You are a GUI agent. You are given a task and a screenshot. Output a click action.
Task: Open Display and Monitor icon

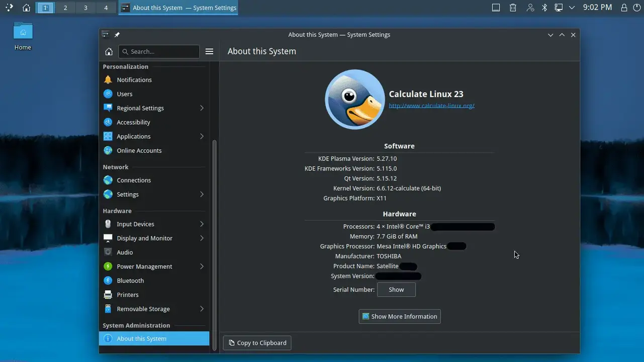click(x=108, y=238)
